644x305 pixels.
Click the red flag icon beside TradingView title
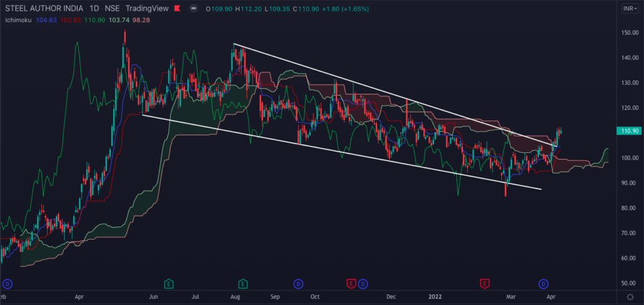[x=177, y=9]
